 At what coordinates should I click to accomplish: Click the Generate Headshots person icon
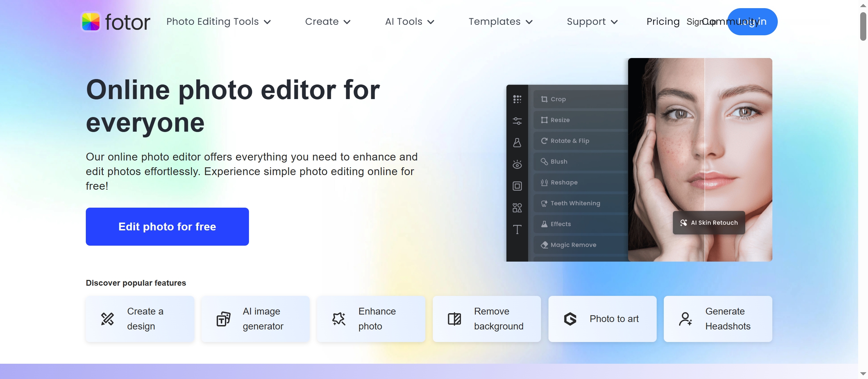[x=686, y=319]
